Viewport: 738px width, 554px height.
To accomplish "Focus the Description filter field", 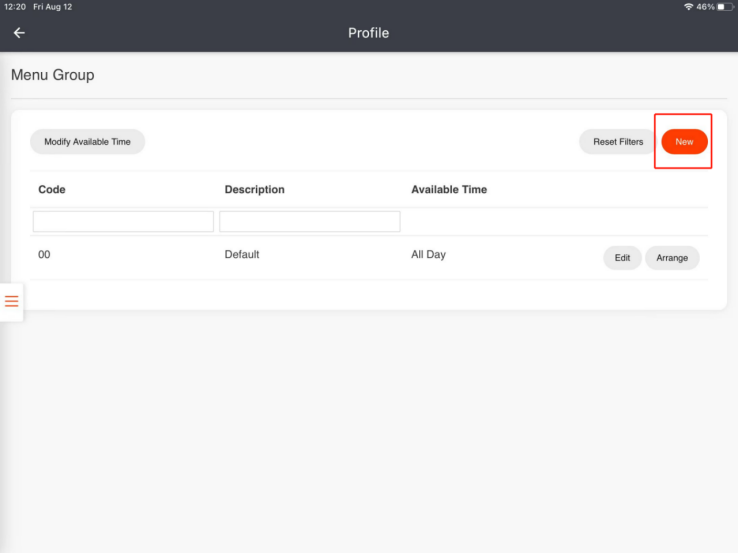I will click(310, 221).
